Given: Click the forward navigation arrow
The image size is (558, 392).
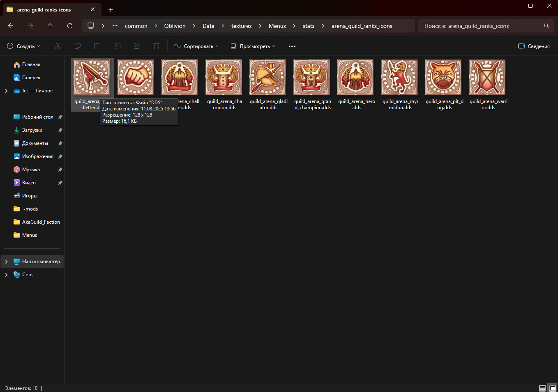Looking at the screenshot, I should (x=30, y=26).
